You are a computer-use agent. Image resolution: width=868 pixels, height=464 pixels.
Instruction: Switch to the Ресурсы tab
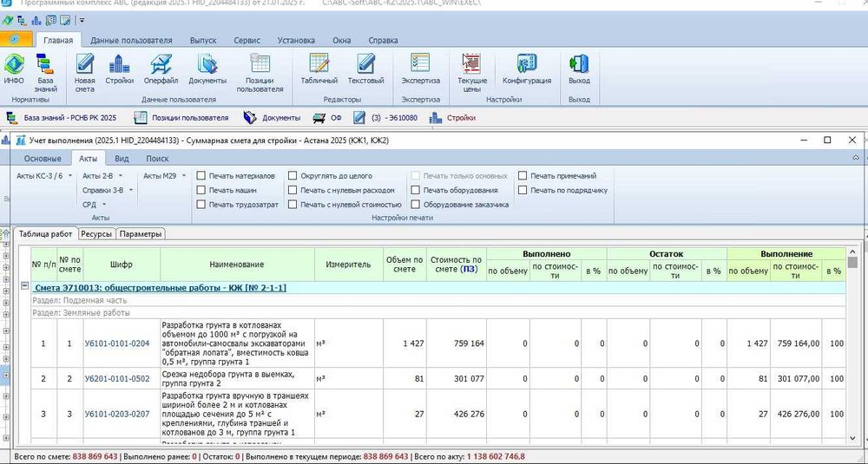(96, 233)
